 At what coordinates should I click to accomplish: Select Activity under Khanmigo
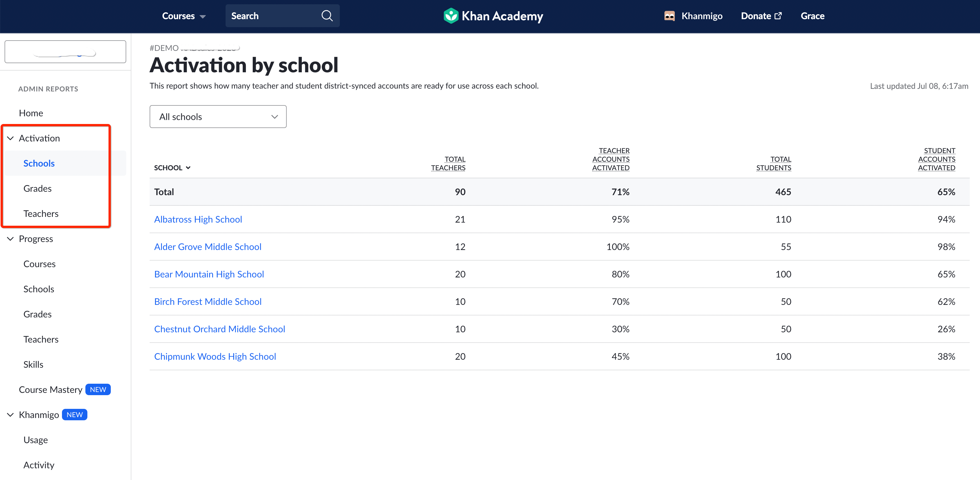[x=39, y=464]
